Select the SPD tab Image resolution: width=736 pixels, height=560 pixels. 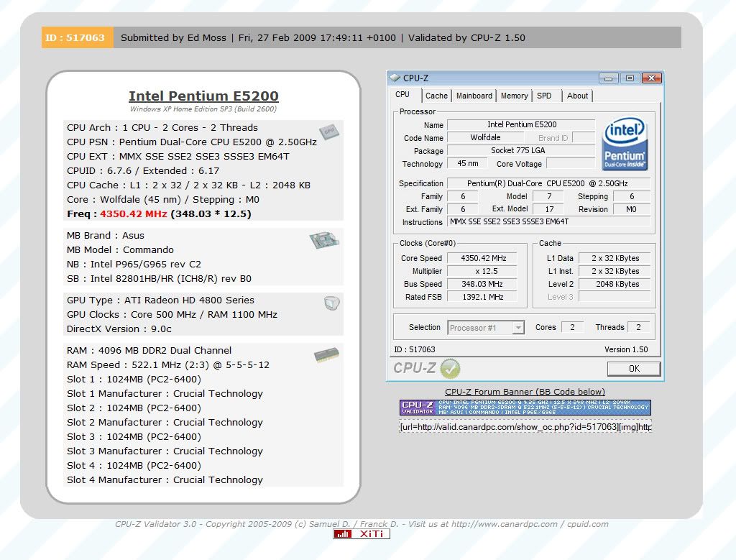(x=544, y=96)
